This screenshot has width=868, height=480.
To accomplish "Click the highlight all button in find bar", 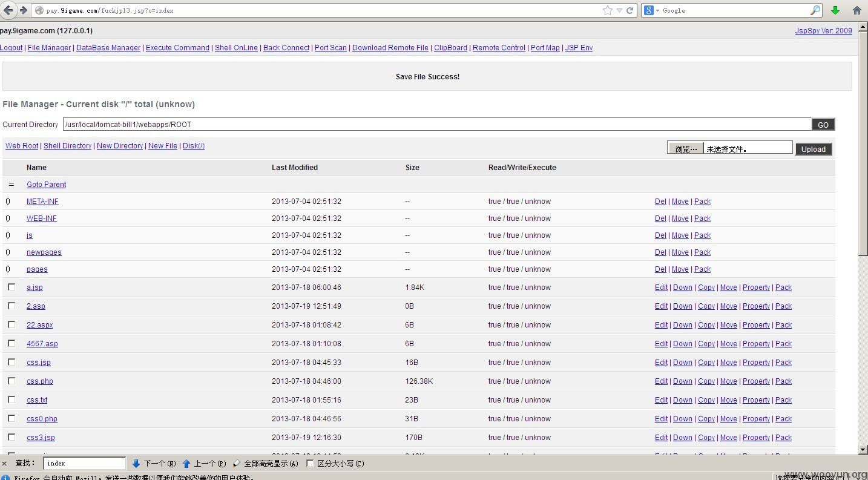I will (265, 464).
